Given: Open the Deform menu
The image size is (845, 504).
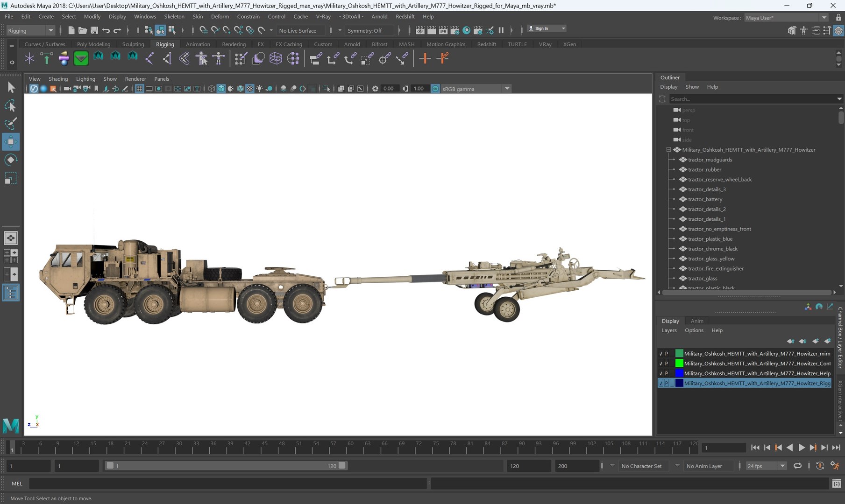Looking at the screenshot, I should (220, 16).
